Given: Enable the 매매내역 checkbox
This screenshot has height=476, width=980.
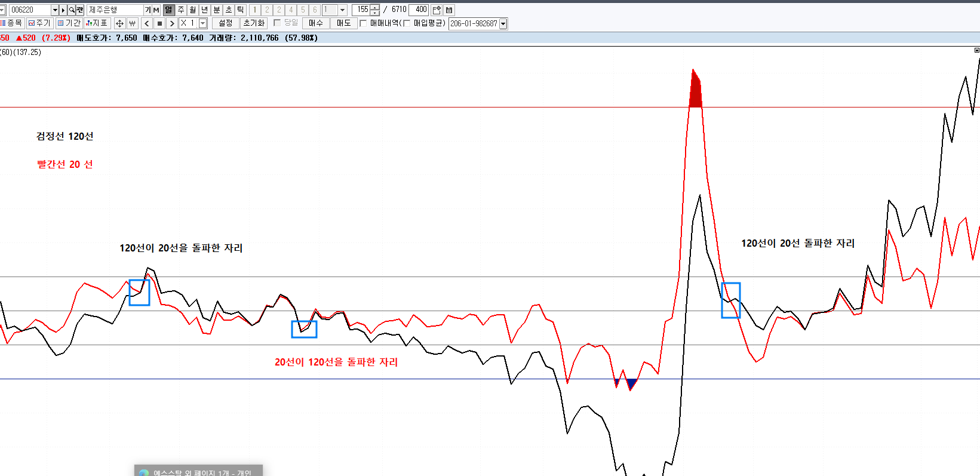Looking at the screenshot, I should pyautogui.click(x=363, y=23).
